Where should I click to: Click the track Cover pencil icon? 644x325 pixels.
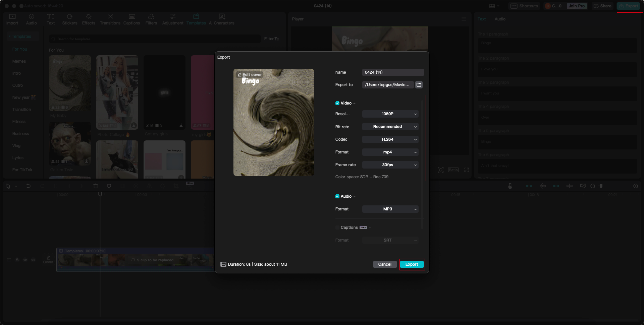[48, 257]
